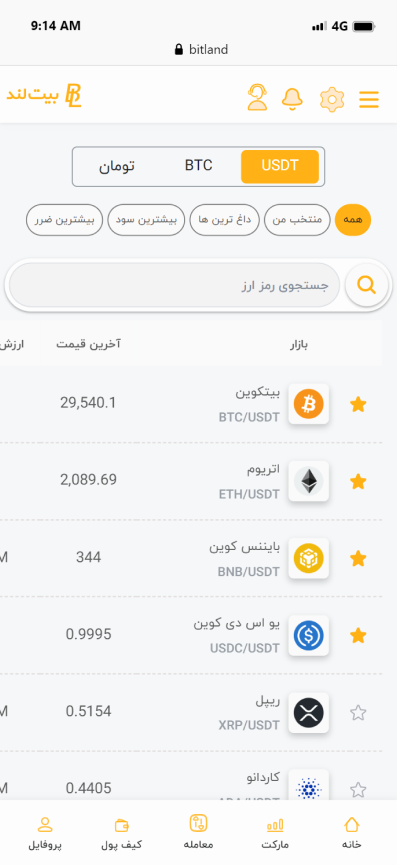Open معامله trade tab in bottom bar
This screenshot has width=397, height=865.
pos(198,832)
